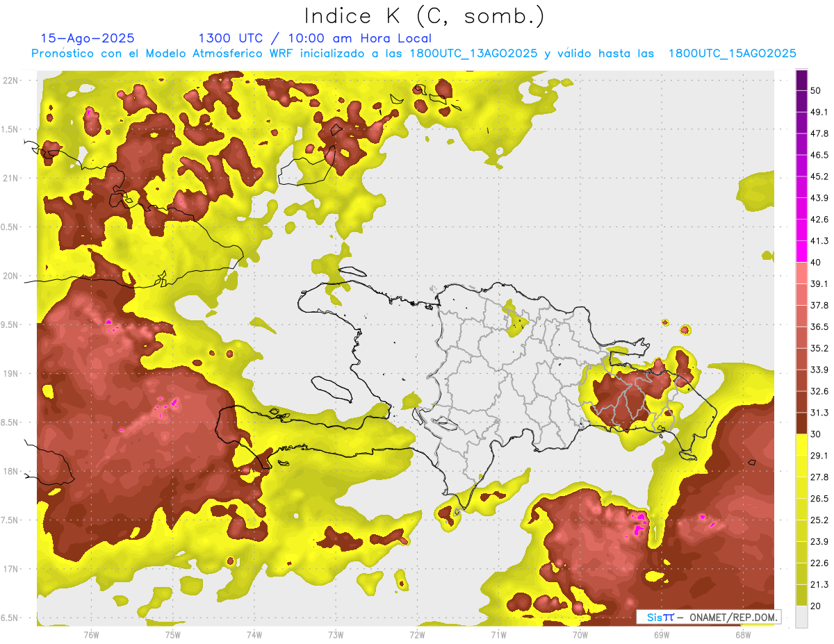Click the color scale value '47.8'

tap(819, 133)
